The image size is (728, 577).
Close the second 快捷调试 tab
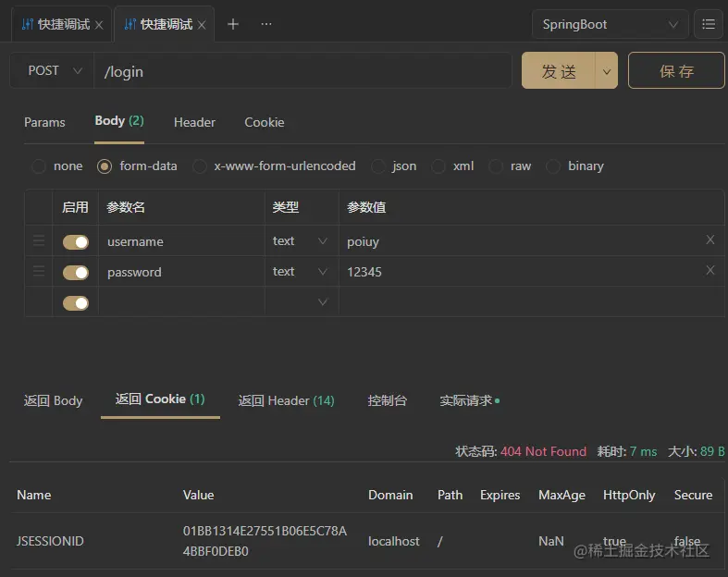click(202, 25)
